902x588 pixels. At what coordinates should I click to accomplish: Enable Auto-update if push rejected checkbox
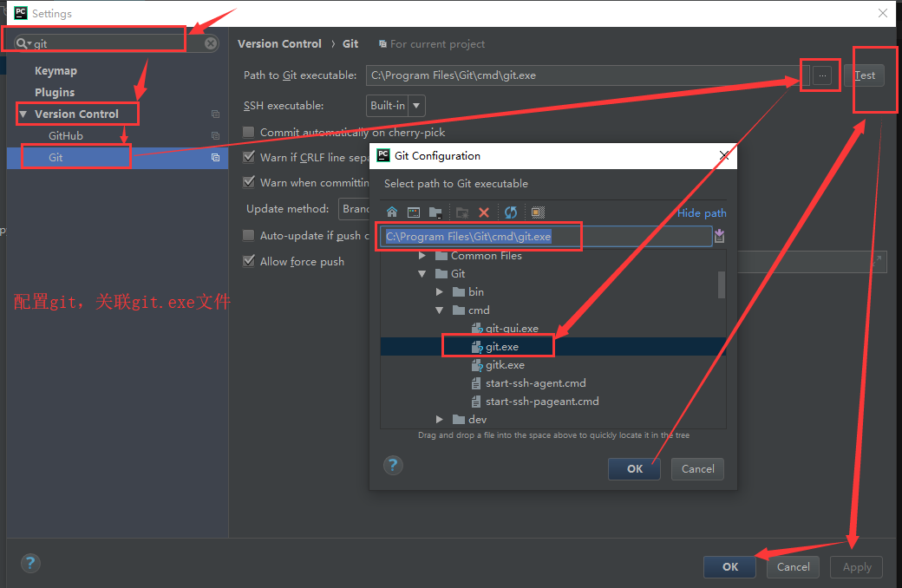coord(249,235)
